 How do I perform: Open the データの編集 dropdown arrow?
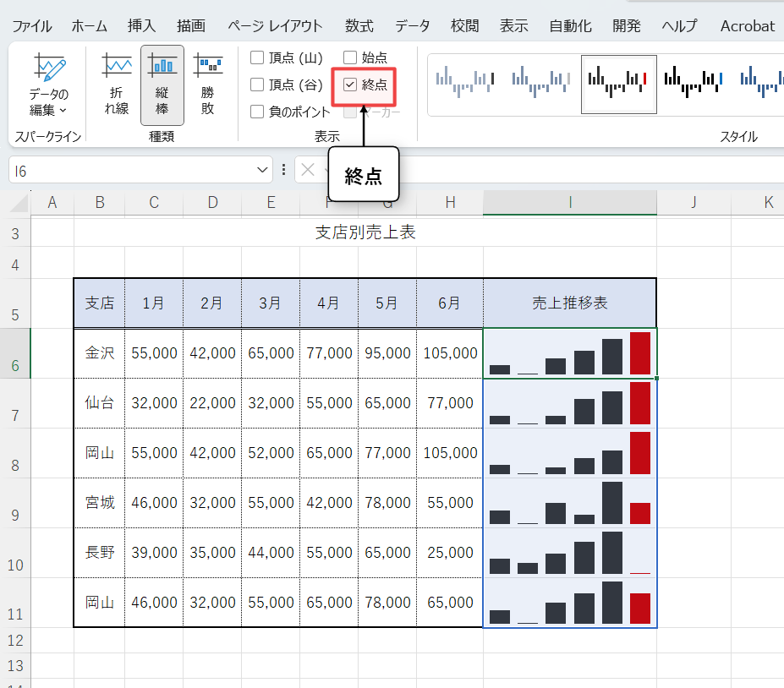point(63,110)
